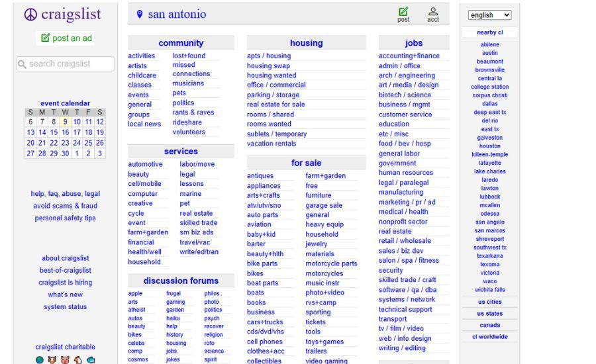Open the jobs section header

pyautogui.click(x=413, y=43)
